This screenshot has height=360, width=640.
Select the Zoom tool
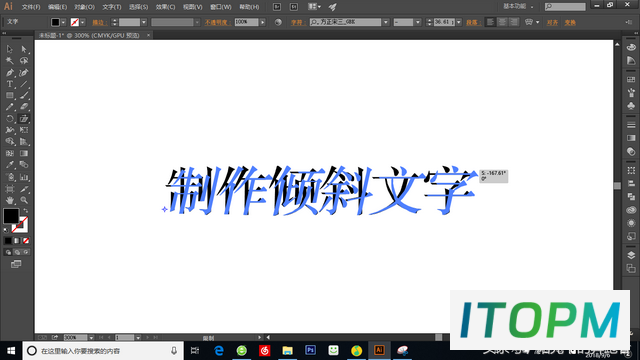pyautogui.click(x=24, y=200)
